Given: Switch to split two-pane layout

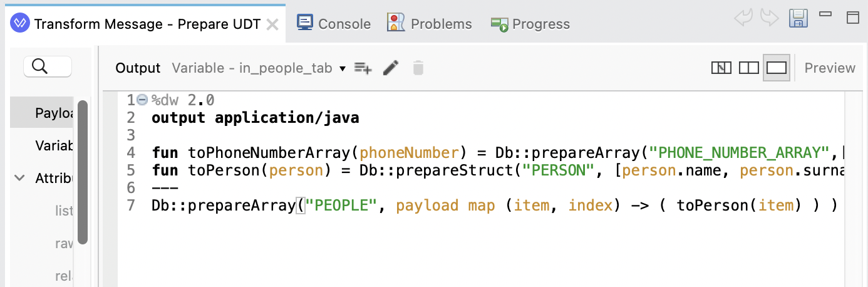Looking at the screenshot, I should tap(749, 68).
